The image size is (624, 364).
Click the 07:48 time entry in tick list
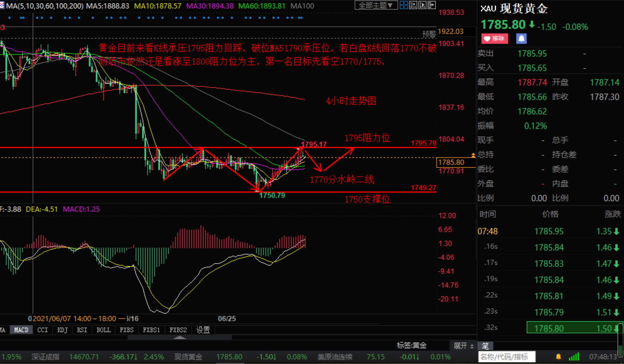click(488, 232)
